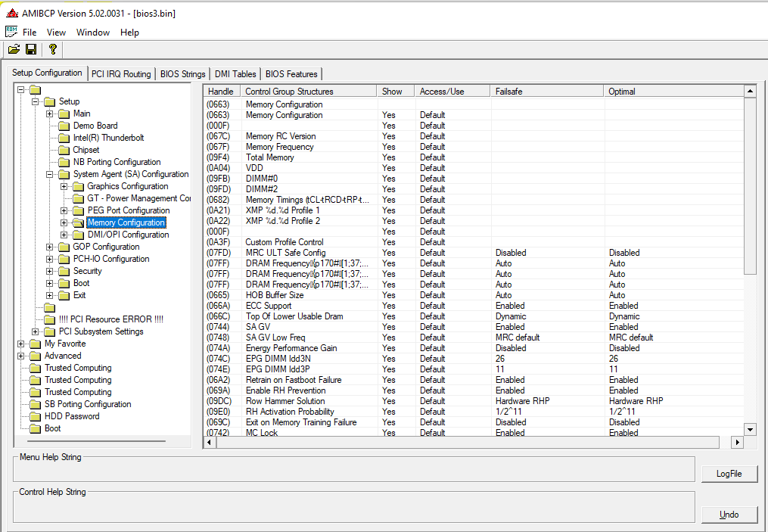Click the Save floppy disk toolbar icon
Image resolution: width=768 pixels, height=532 pixels.
pos(31,49)
